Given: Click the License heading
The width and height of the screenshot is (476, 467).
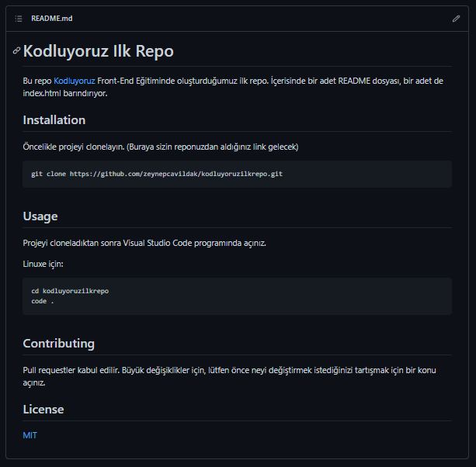Looking at the screenshot, I should click(43, 410).
